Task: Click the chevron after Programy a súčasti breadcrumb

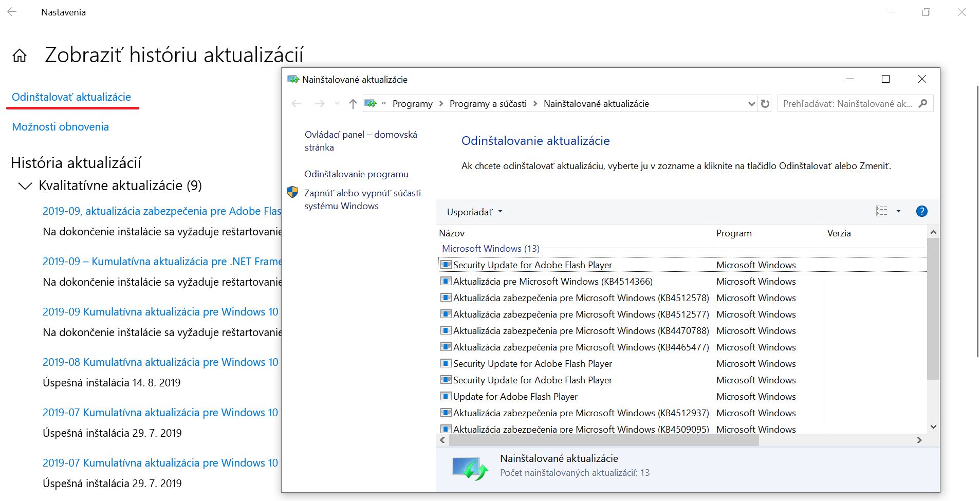Action: 535,104
